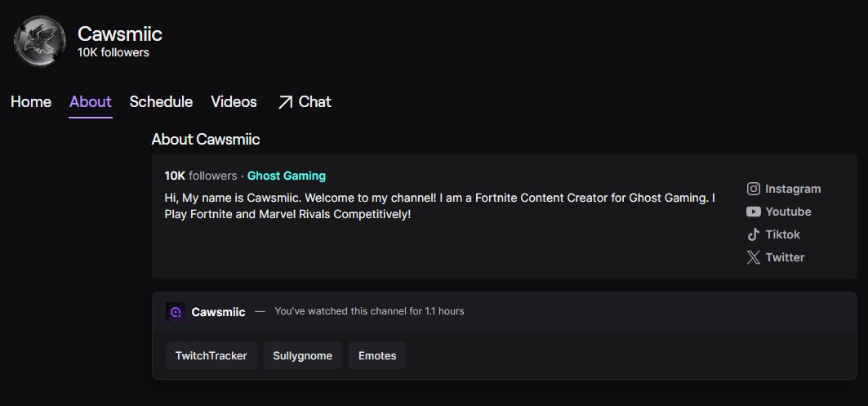Open the Twitter text link
The width and height of the screenshot is (868, 406).
pyautogui.click(x=785, y=257)
